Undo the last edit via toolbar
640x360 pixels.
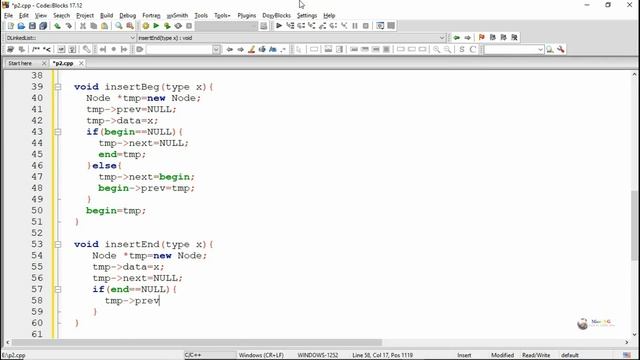point(58,26)
